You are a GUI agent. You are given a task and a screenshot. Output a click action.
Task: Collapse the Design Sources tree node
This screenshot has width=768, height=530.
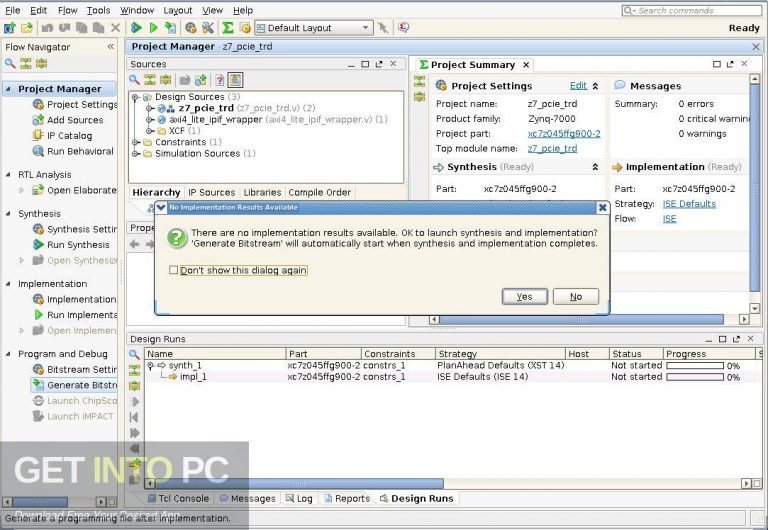(x=135, y=97)
